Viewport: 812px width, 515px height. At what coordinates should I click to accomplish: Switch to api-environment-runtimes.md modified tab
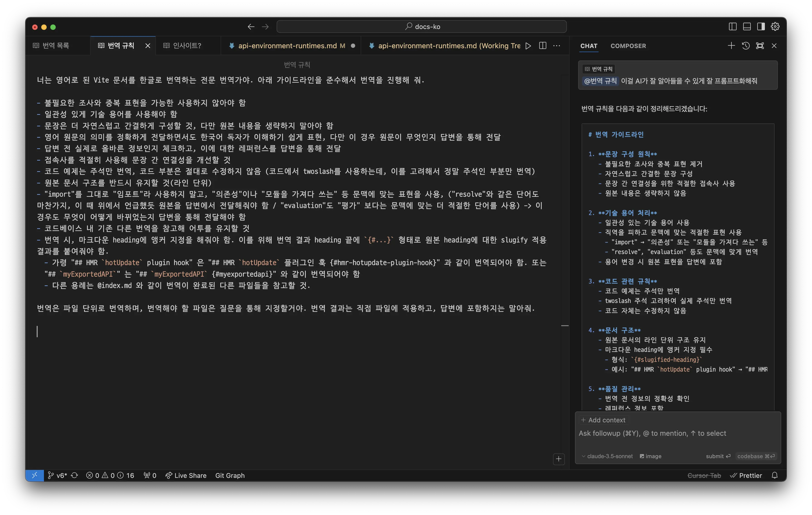(291, 46)
